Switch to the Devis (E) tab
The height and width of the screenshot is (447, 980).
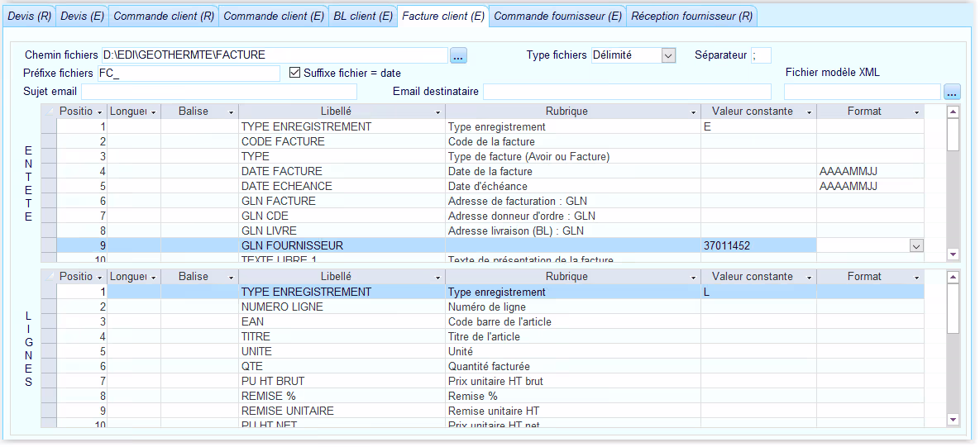83,17
